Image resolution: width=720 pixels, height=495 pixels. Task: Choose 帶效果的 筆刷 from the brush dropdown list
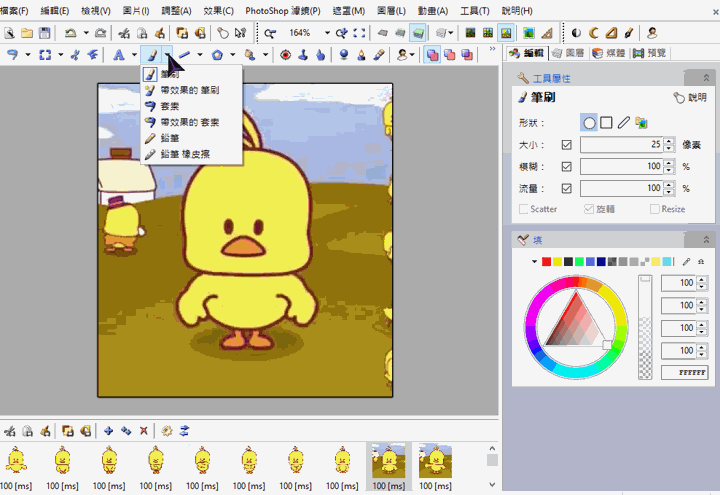191,90
